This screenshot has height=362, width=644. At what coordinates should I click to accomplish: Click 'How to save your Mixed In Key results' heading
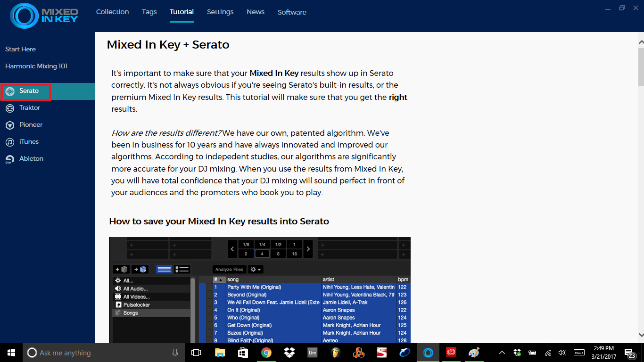[x=219, y=221]
